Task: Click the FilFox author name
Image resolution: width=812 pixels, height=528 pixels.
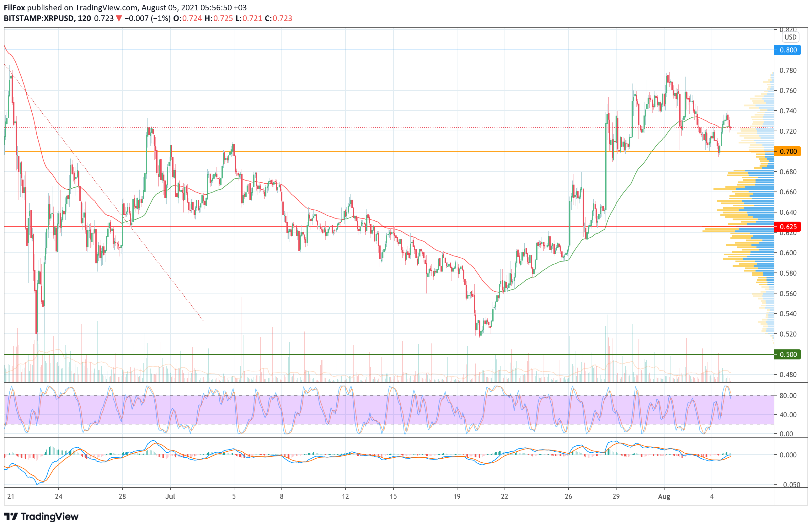Action: coord(14,8)
